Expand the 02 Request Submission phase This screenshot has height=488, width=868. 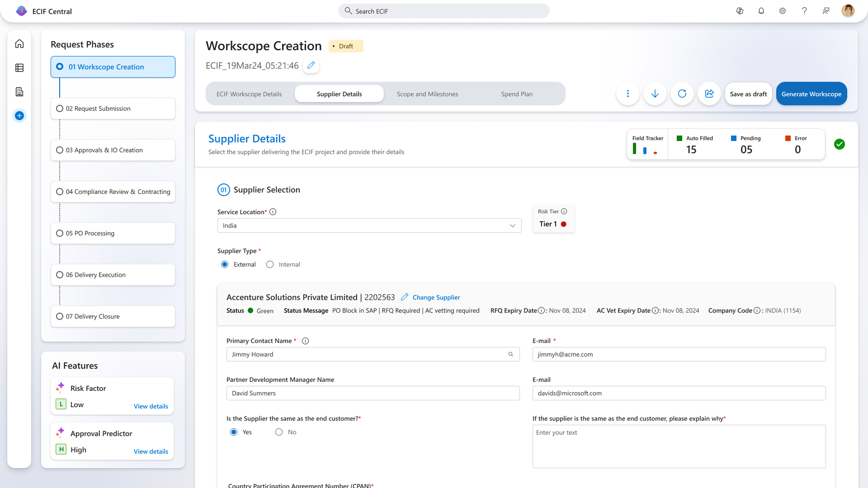tap(113, 108)
